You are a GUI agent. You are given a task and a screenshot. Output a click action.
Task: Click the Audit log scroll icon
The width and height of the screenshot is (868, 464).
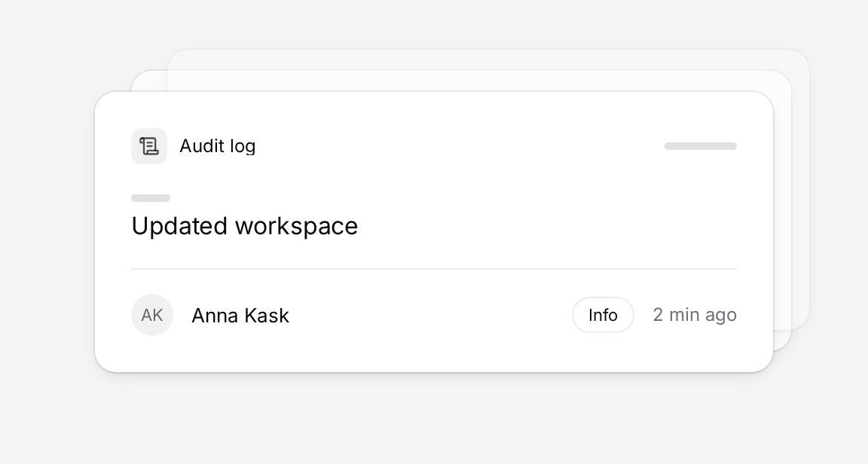click(x=149, y=146)
